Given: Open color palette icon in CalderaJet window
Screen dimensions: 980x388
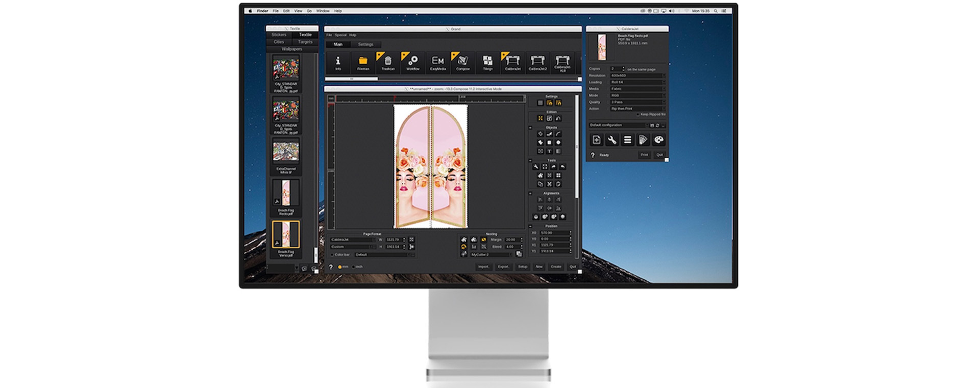Looking at the screenshot, I should pos(659,139).
